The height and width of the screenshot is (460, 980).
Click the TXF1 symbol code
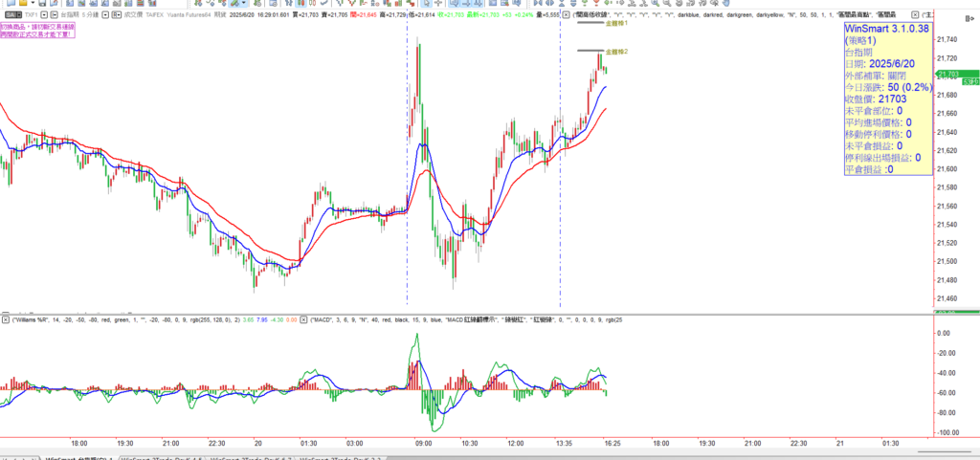click(32, 14)
